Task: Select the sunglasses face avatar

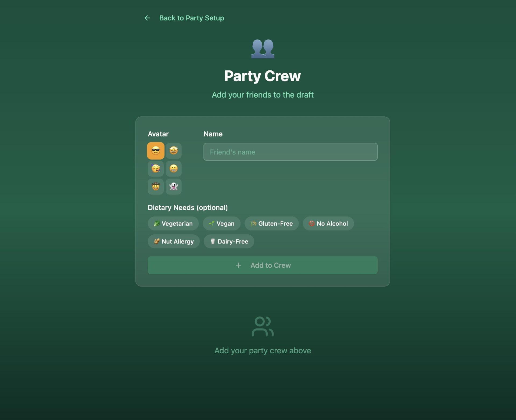Action: coord(156,151)
